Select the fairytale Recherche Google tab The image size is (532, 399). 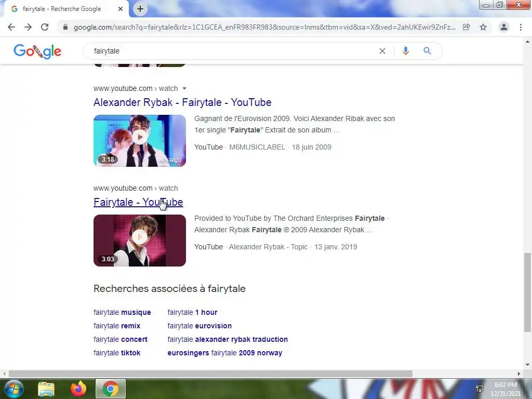(x=62, y=9)
